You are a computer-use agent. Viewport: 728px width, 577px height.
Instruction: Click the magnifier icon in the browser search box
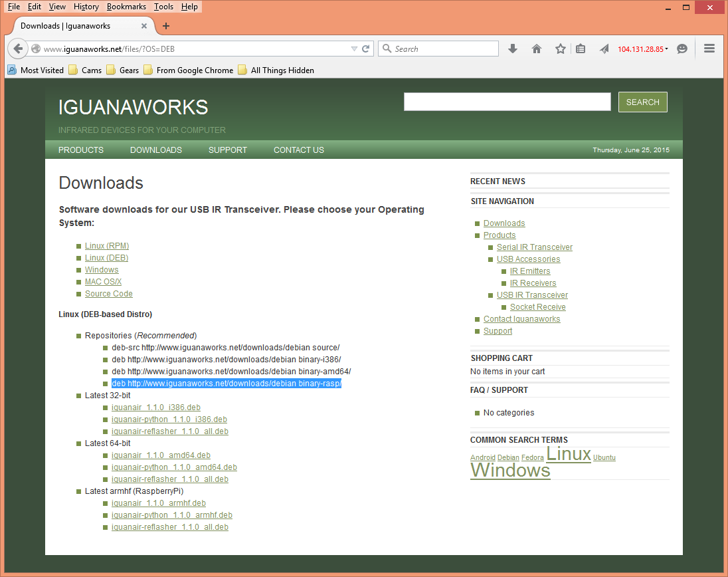click(x=387, y=49)
